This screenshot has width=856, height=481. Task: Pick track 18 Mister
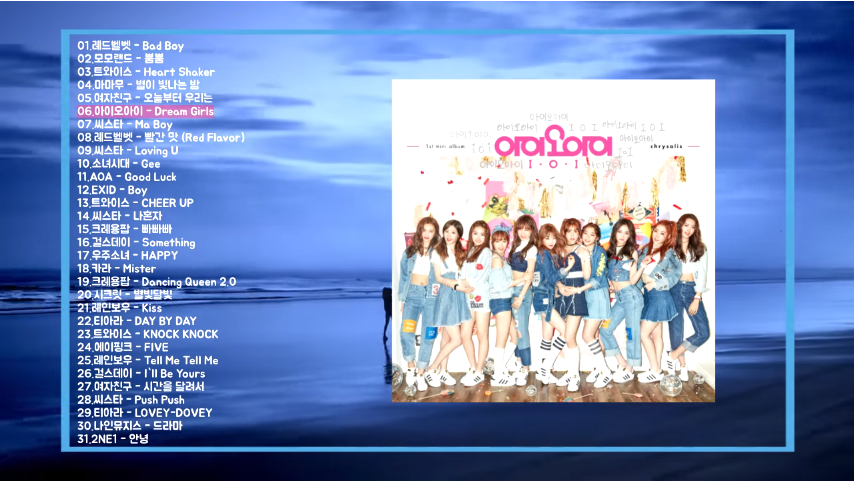(x=117, y=268)
